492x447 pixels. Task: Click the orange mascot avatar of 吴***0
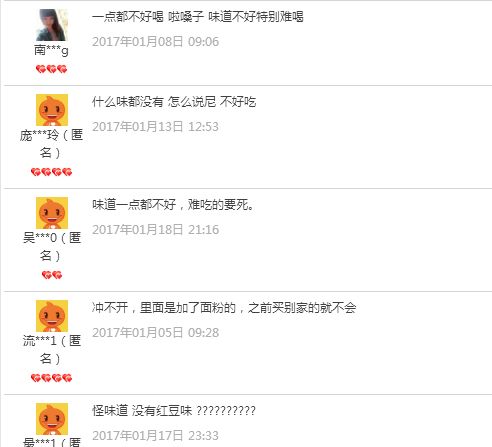coord(52,213)
